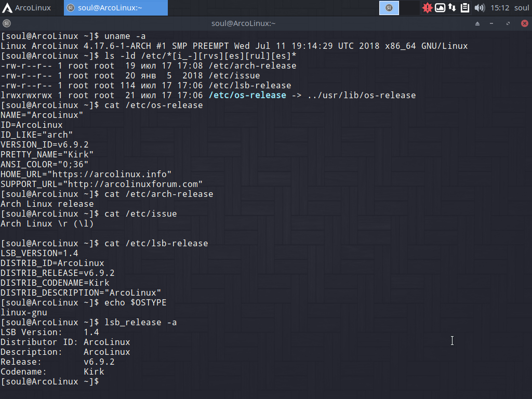Click the 'Arch Linux release' output line
The image size is (532, 399).
[47, 204]
